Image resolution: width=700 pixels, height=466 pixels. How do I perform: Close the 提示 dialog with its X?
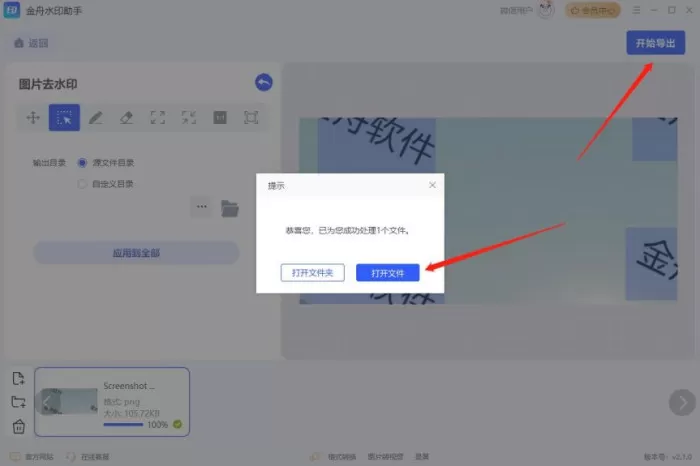coord(432,185)
